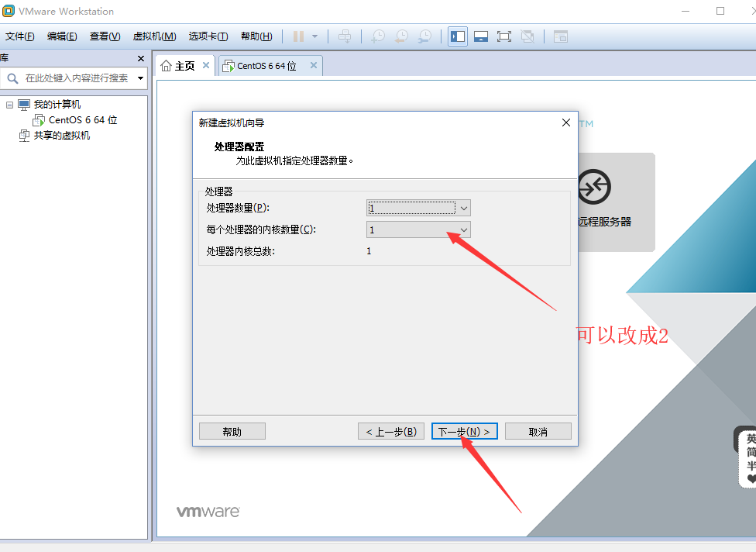
Task: Click the take snapshot toolbar icon
Action: [x=378, y=36]
